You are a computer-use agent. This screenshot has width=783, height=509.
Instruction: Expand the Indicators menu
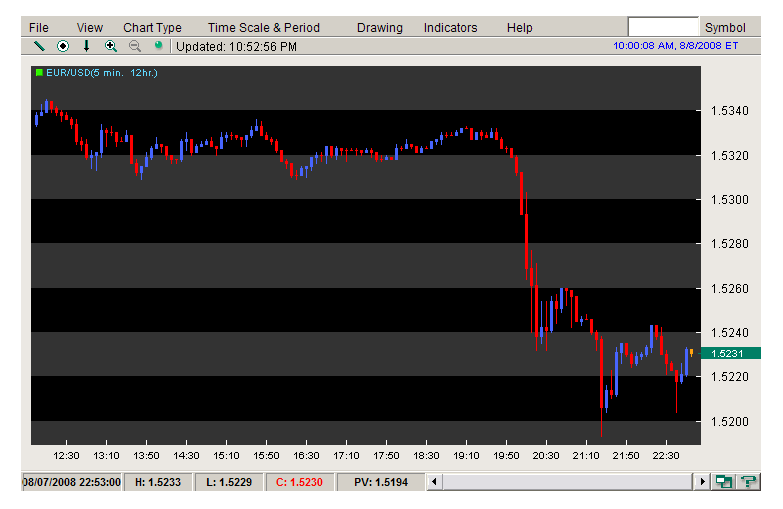coord(450,28)
